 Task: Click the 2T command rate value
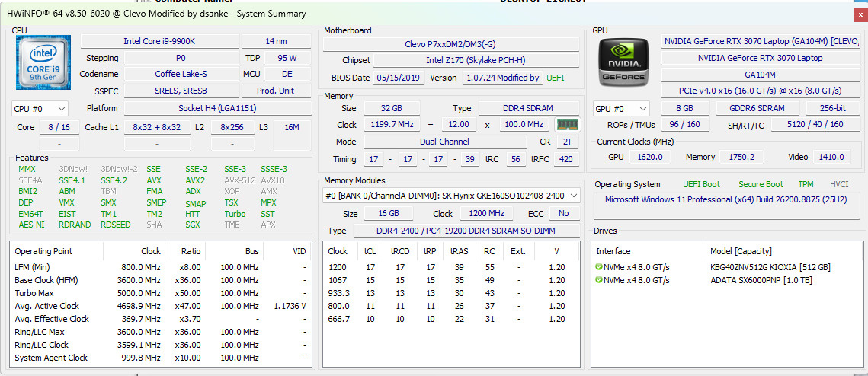click(x=568, y=142)
